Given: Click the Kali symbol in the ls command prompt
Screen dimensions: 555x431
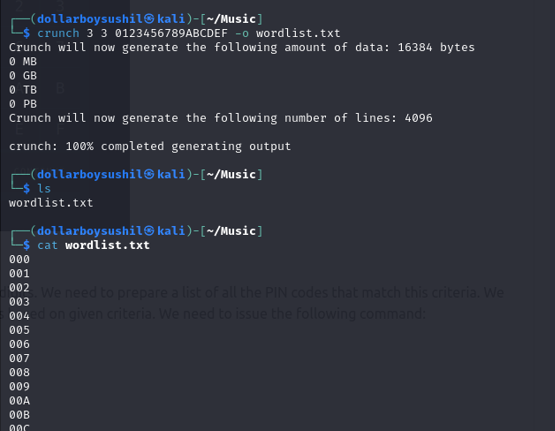Looking at the screenshot, I should 149,174.
